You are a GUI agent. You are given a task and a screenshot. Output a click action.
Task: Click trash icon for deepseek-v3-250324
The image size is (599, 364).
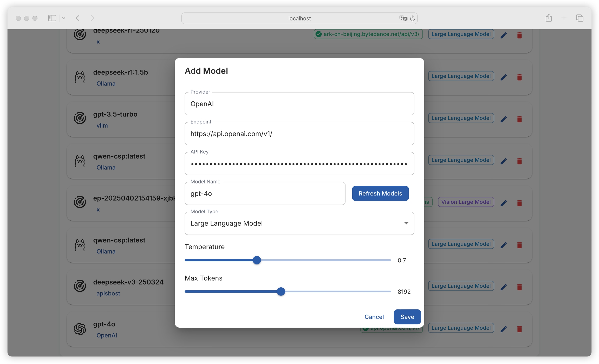pyautogui.click(x=519, y=287)
